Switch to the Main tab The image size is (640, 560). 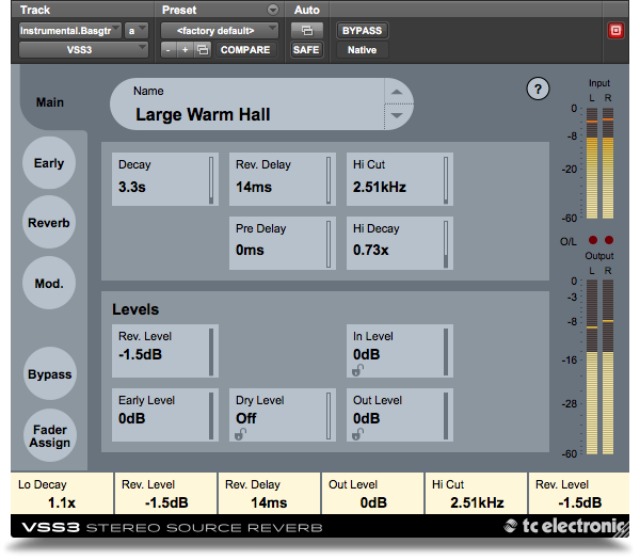50,102
